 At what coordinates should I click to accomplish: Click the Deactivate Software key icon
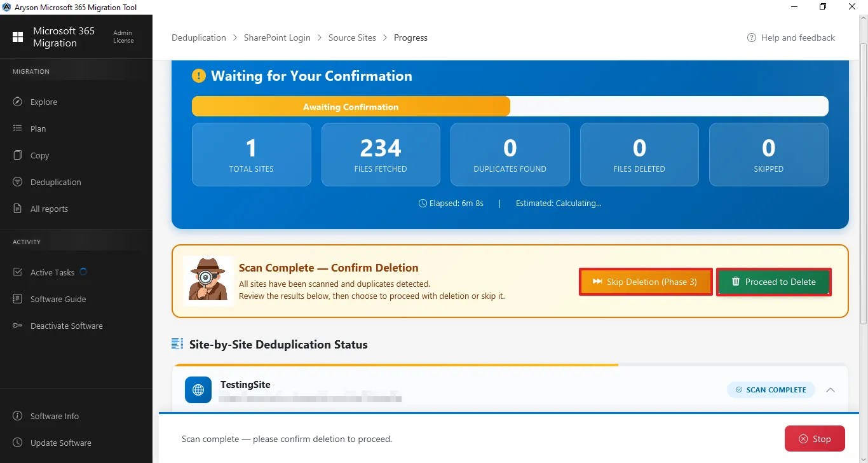(18, 326)
